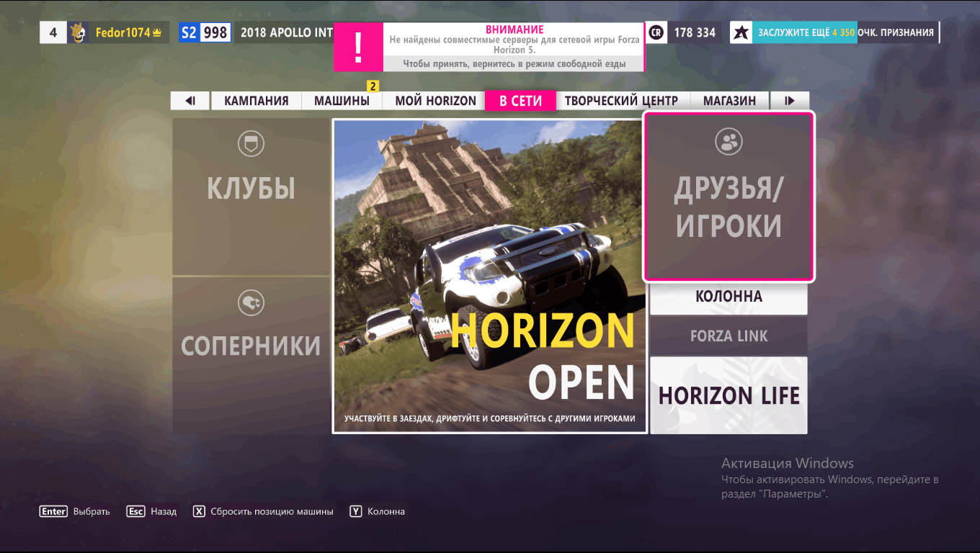
Task: Click the crown icon next to Fedor1074
Action: (156, 33)
